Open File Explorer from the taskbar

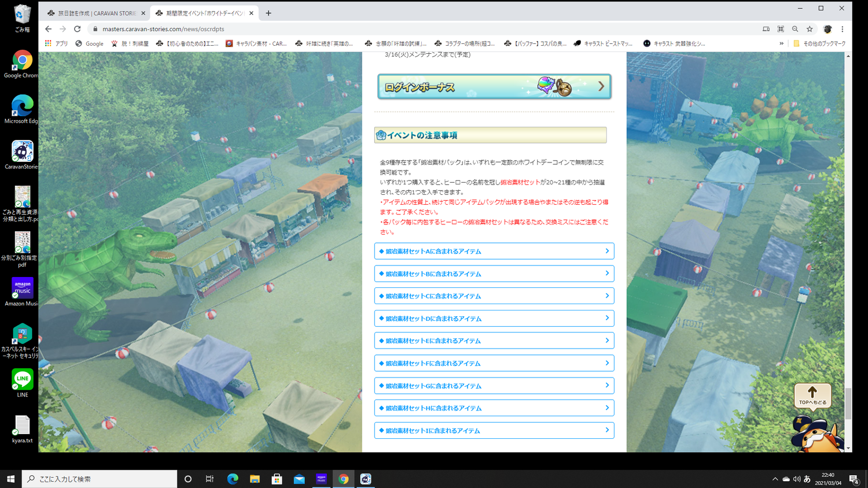(x=255, y=479)
